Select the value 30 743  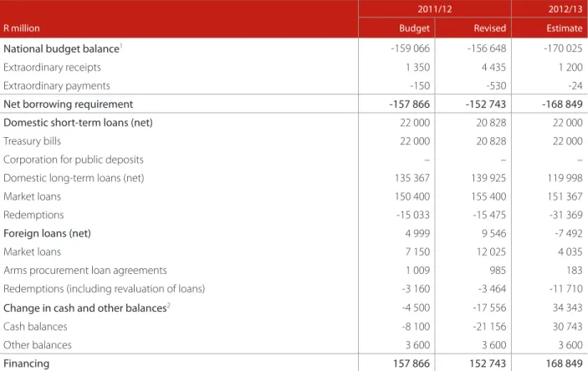tap(567, 327)
